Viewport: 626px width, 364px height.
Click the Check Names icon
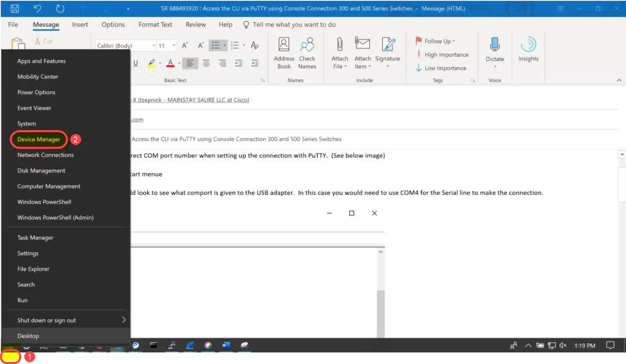coord(307,53)
